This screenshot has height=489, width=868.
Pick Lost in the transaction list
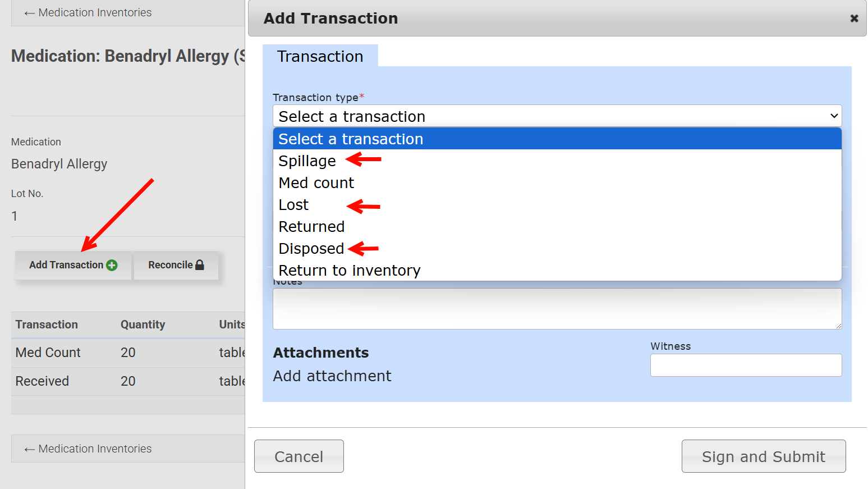[293, 205]
